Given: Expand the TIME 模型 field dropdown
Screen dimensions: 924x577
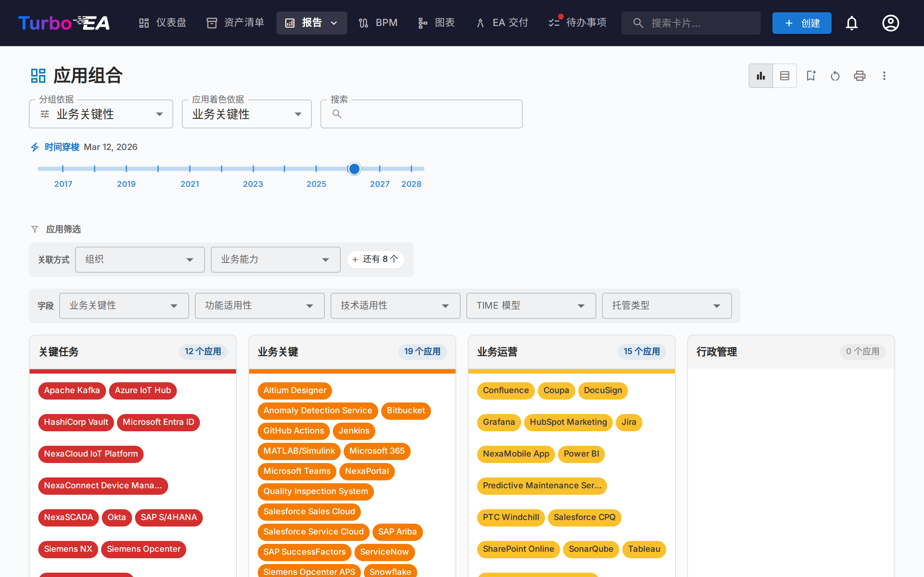Looking at the screenshot, I should pyautogui.click(x=581, y=306).
